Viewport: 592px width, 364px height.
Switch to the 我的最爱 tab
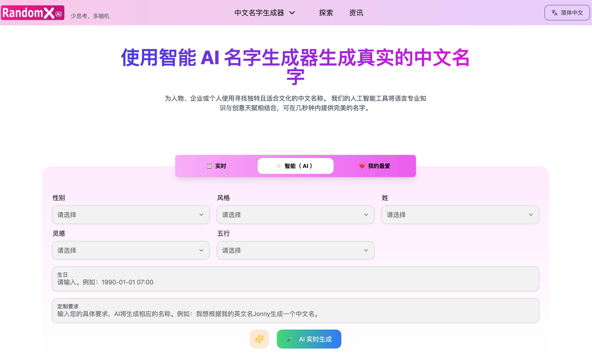tap(375, 166)
